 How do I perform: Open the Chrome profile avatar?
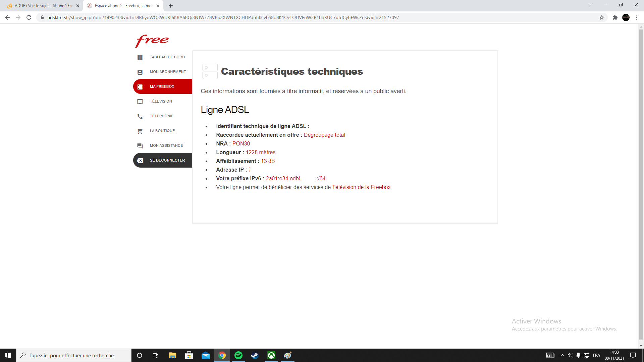tap(626, 17)
